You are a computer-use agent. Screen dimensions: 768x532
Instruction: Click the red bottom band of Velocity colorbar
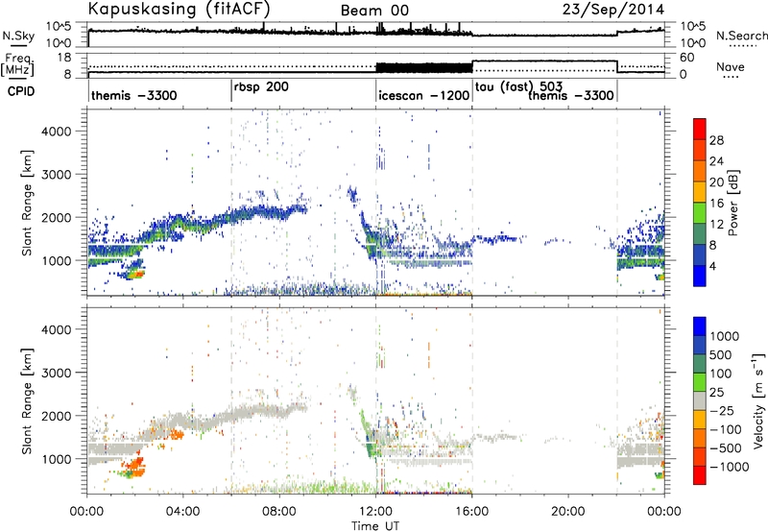700,475
